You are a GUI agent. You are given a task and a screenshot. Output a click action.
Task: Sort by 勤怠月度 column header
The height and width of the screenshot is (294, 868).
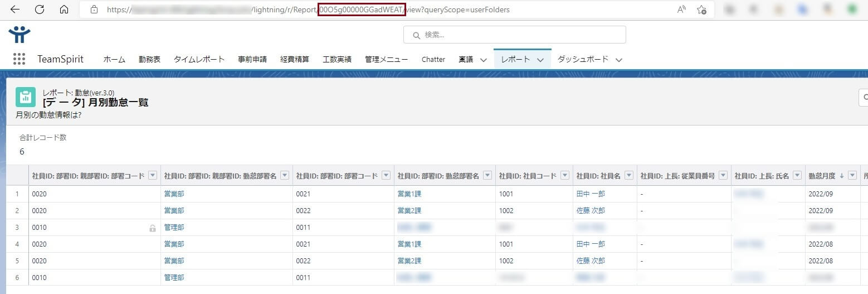pyautogui.click(x=822, y=176)
